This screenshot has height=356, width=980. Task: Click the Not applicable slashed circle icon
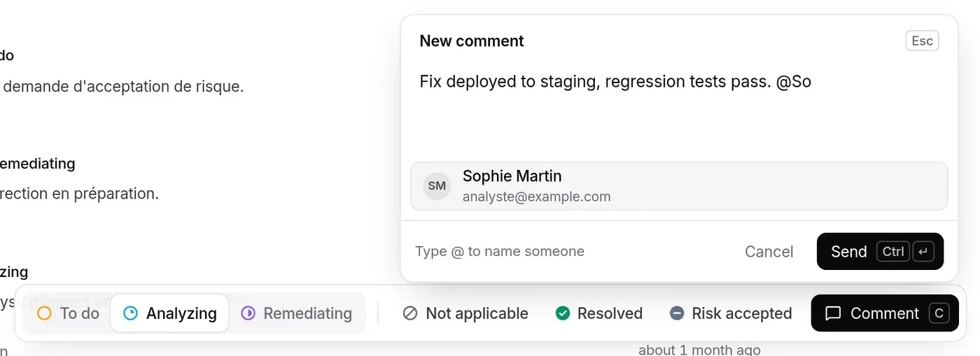410,313
